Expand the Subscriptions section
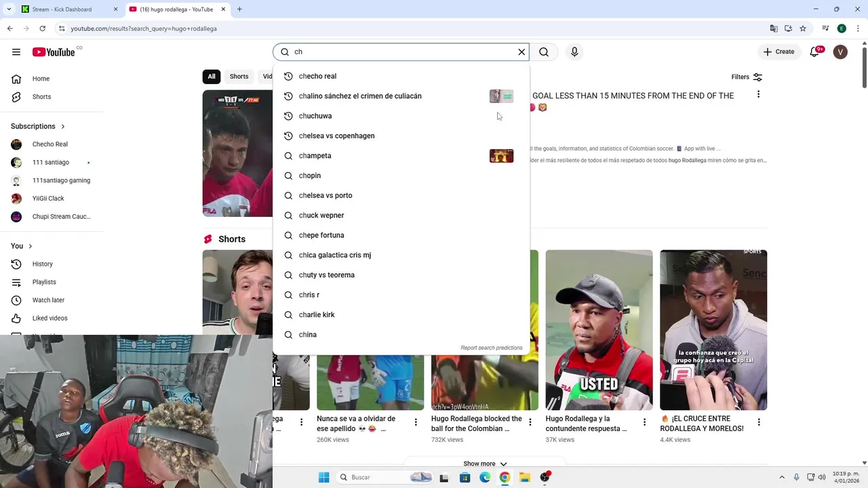This screenshot has height=488, width=868. coord(38,126)
